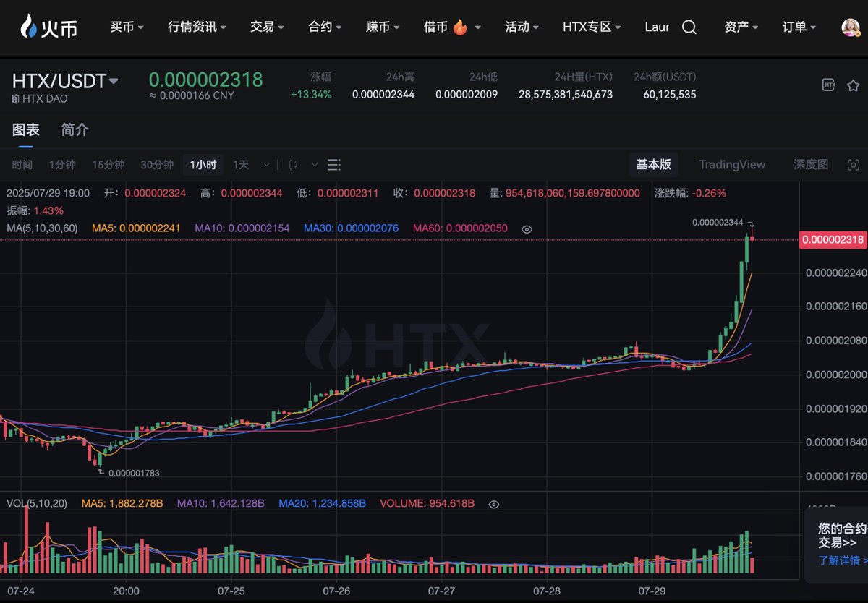The image size is (868, 603).
Task: Click the 24h量 value 28,575,381,540,673
Action: (x=566, y=95)
